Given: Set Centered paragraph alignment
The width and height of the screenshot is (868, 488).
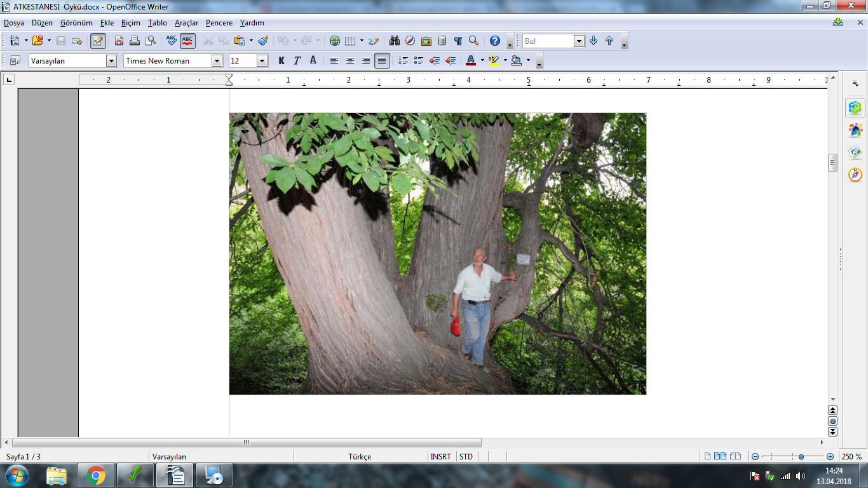Looking at the screenshot, I should (350, 60).
